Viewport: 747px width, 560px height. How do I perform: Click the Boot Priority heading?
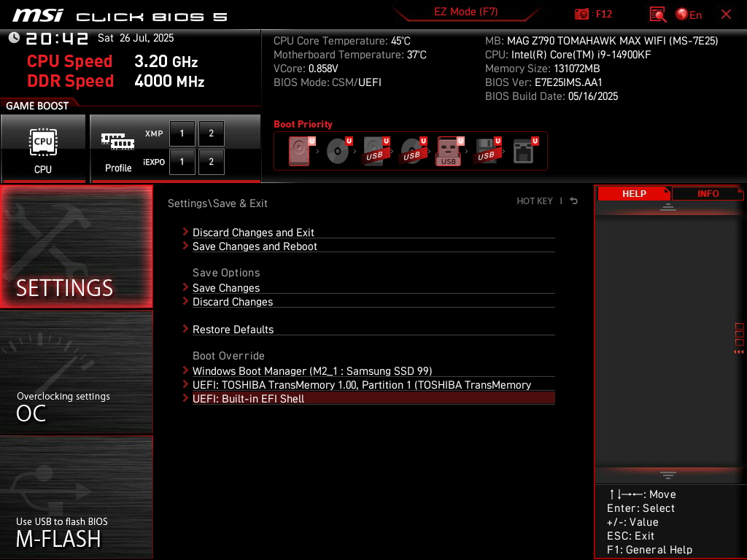303,124
